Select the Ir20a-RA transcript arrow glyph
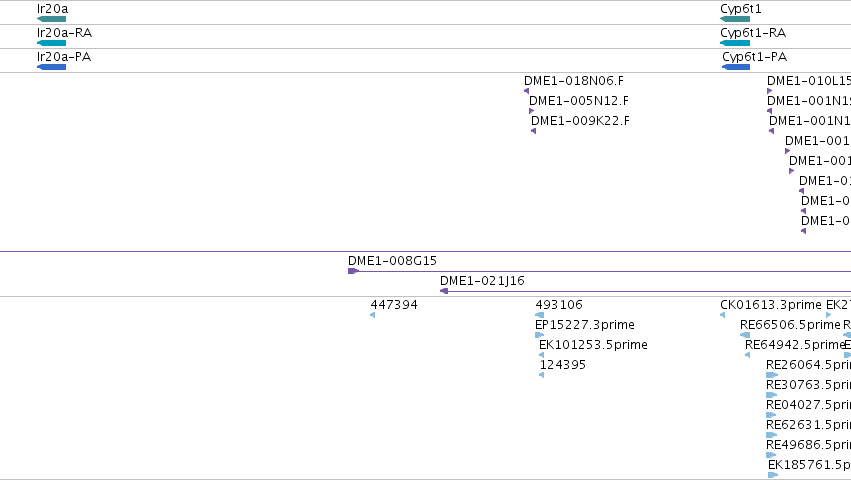The height and width of the screenshot is (480, 851). click(52, 43)
